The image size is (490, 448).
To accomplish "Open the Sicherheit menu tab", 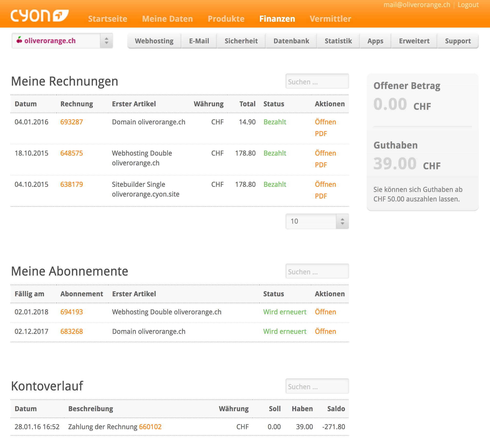I will pos(241,41).
